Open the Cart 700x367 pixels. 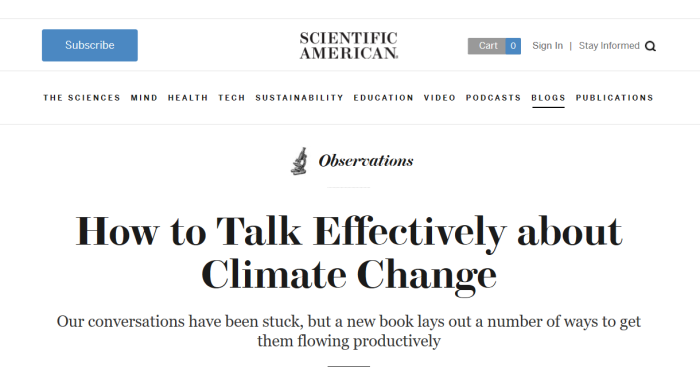click(x=487, y=46)
